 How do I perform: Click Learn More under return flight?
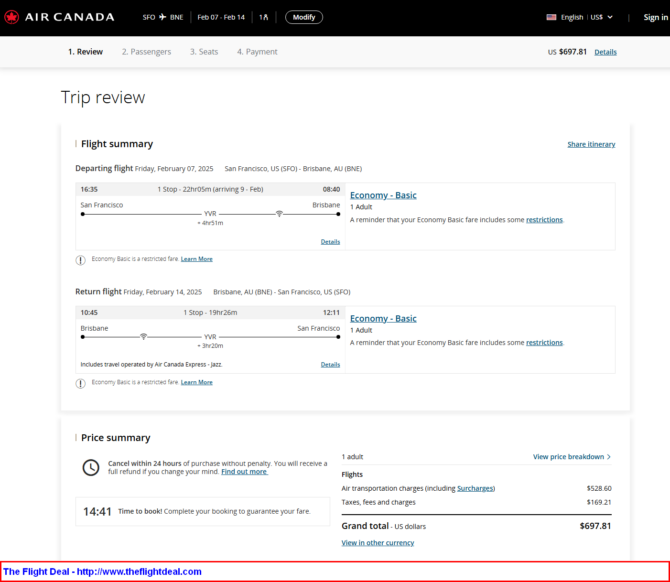[197, 382]
